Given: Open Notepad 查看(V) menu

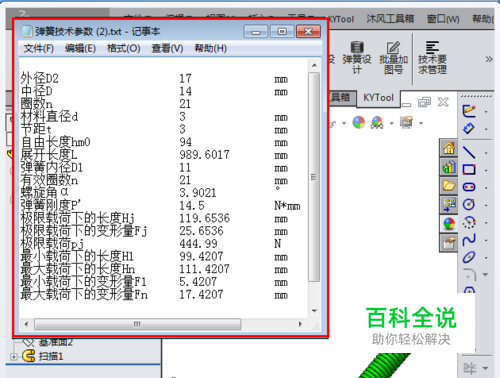Looking at the screenshot, I should (x=167, y=48).
